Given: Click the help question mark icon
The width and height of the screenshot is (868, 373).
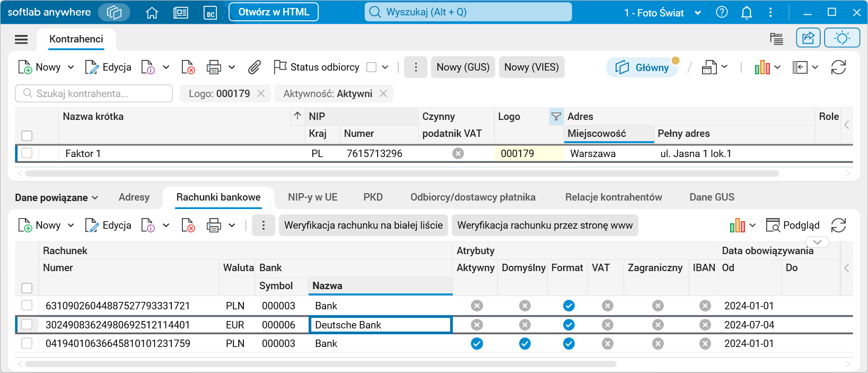Looking at the screenshot, I should [722, 13].
